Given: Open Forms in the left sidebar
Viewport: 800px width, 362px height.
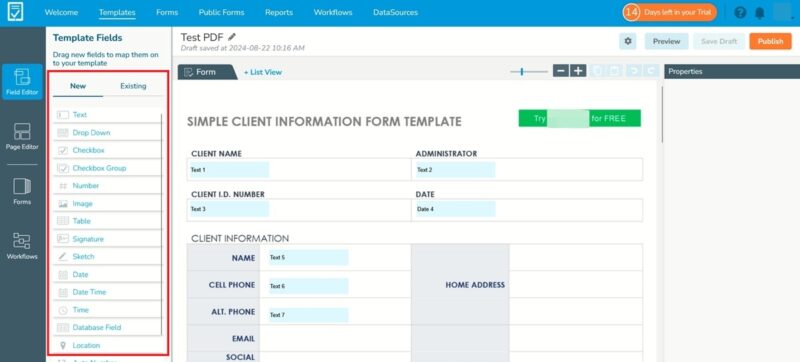Looking at the screenshot, I should click(22, 191).
